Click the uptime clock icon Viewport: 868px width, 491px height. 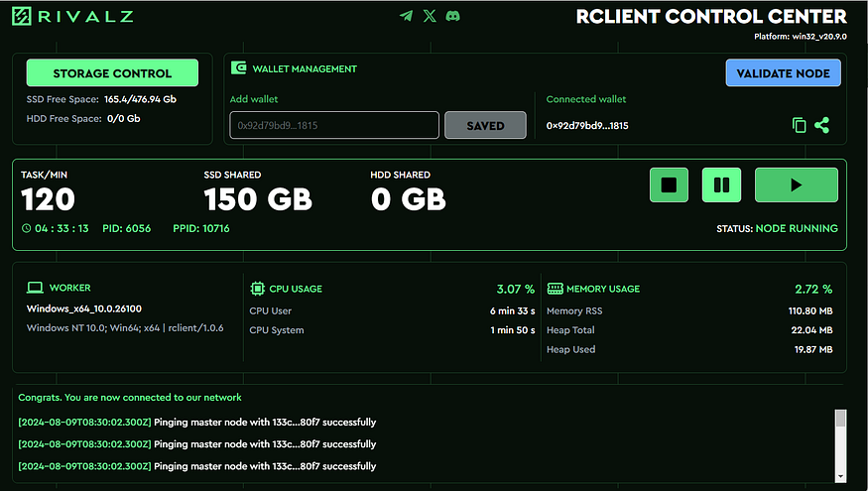pos(26,228)
